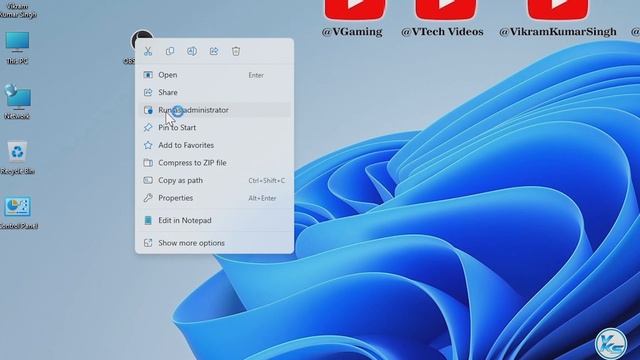The image size is (640, 360).
Task: Select Control Panel desktop icon
Action: tap(18, 213)
